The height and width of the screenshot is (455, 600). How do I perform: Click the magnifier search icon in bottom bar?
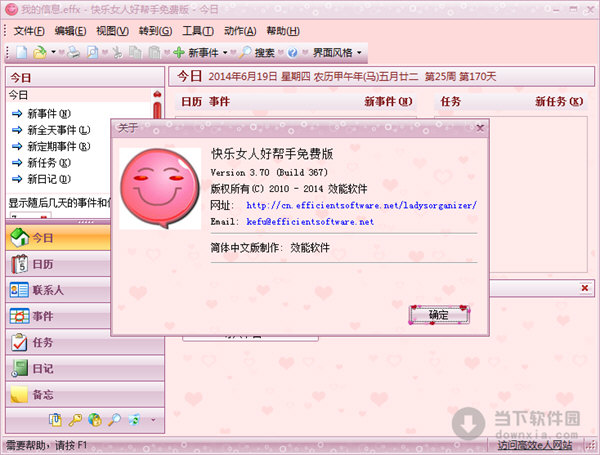114,420
